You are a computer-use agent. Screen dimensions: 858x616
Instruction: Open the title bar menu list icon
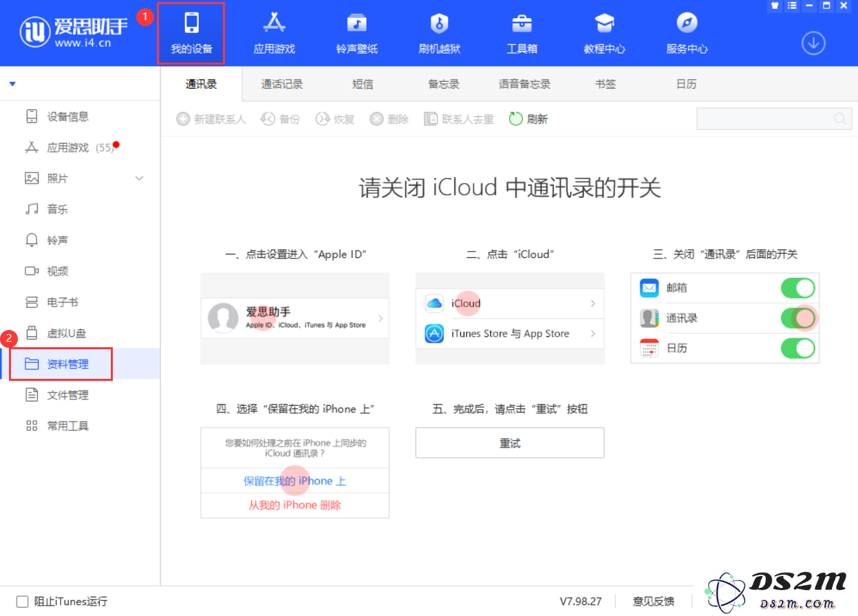[x=791, y=5]
